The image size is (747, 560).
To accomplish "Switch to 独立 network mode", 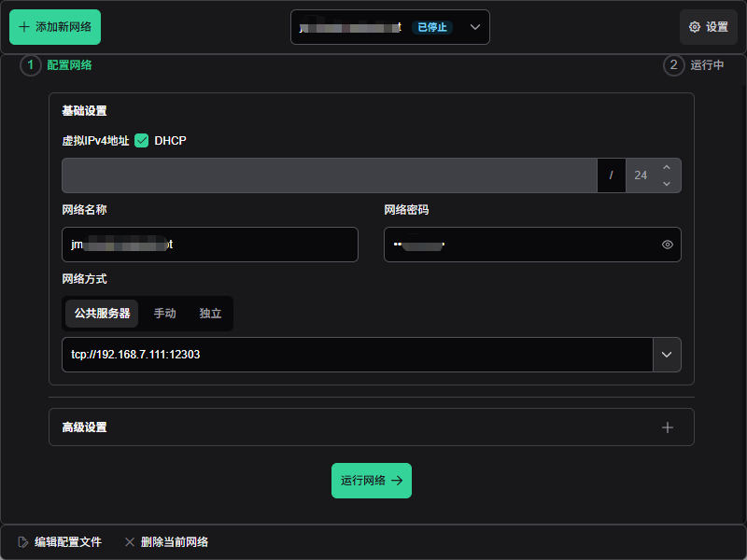I will tap(210, 314).
